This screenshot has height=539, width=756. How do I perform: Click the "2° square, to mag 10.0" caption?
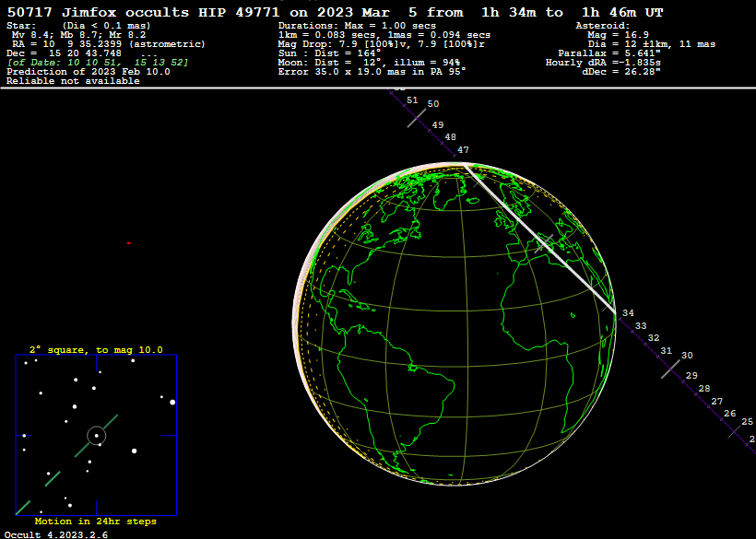[x=96, y=350]
